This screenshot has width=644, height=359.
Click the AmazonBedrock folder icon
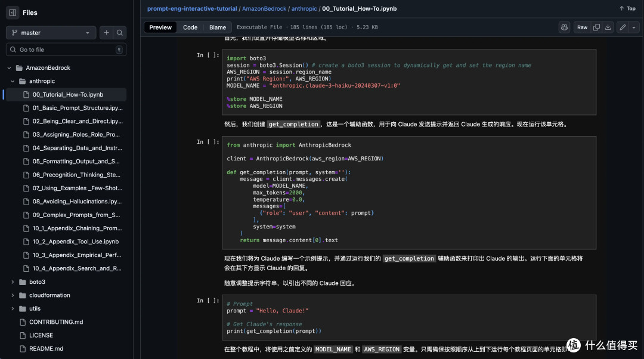(19, 68)
